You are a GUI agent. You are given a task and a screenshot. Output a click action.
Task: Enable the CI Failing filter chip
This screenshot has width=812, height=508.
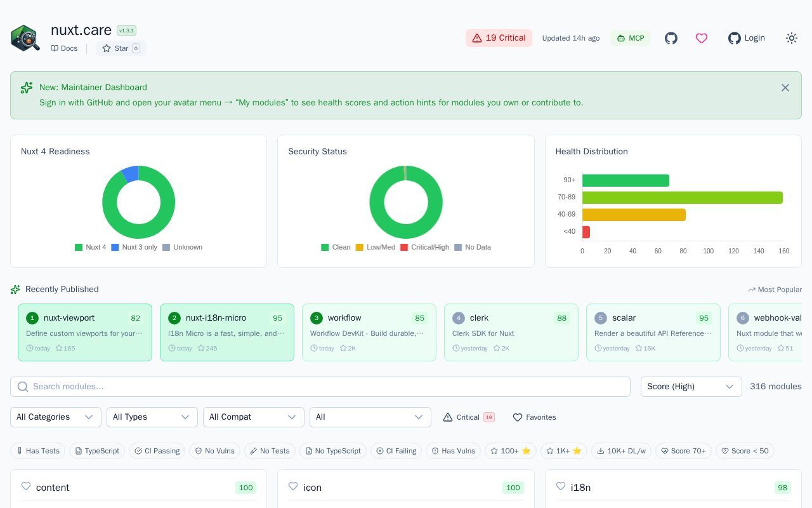pos(396,451)
